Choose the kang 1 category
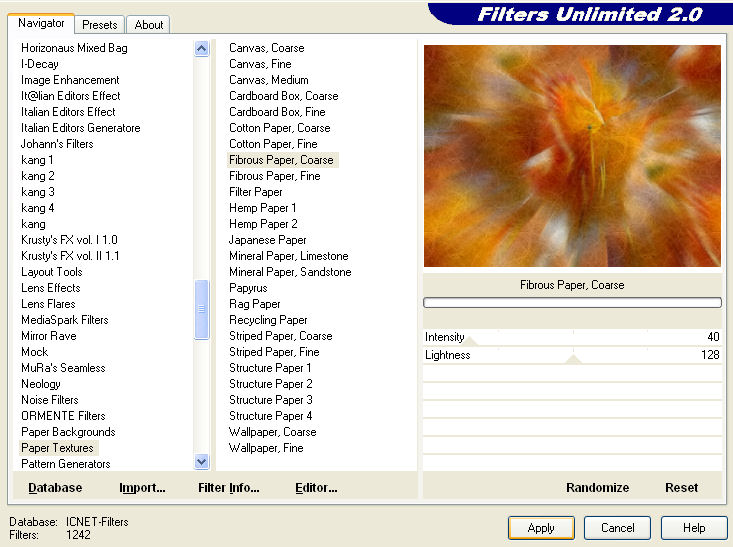733x547 pixels. pos(37,160)
